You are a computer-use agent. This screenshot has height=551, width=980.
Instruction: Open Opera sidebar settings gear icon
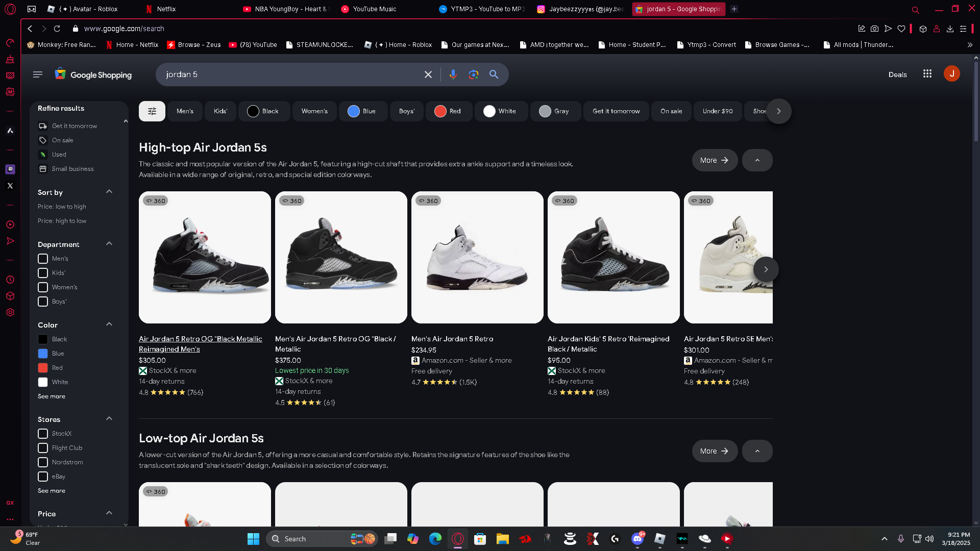coord(10,312)
